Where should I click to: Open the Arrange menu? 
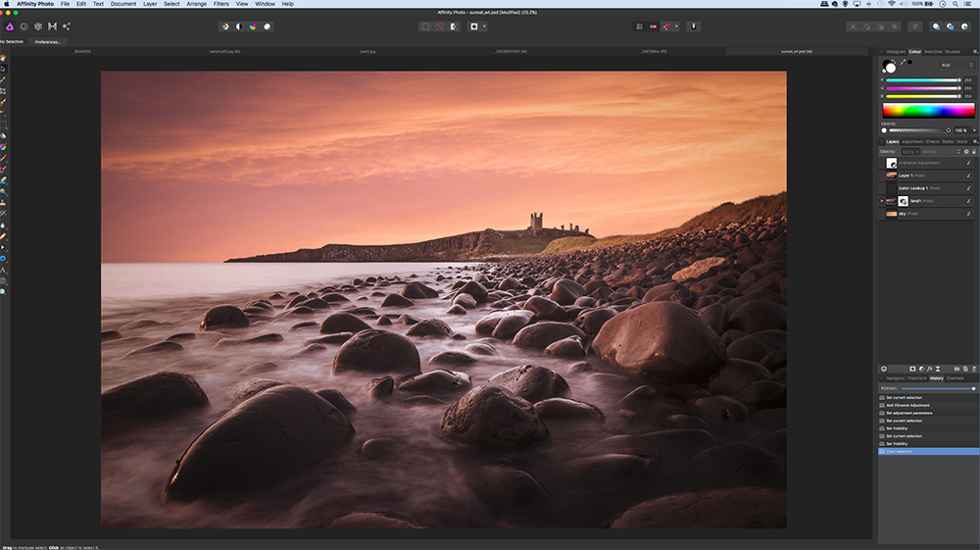click(x=196, y=4)
